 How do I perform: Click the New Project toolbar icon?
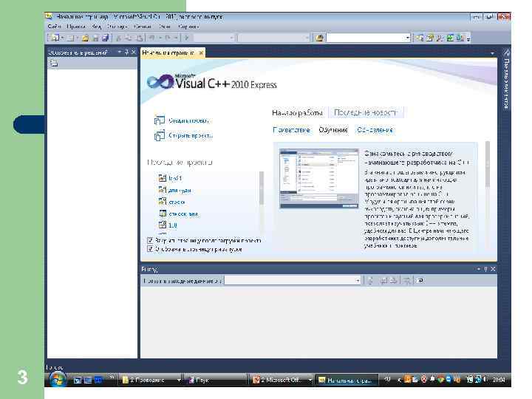coord(55,38)
